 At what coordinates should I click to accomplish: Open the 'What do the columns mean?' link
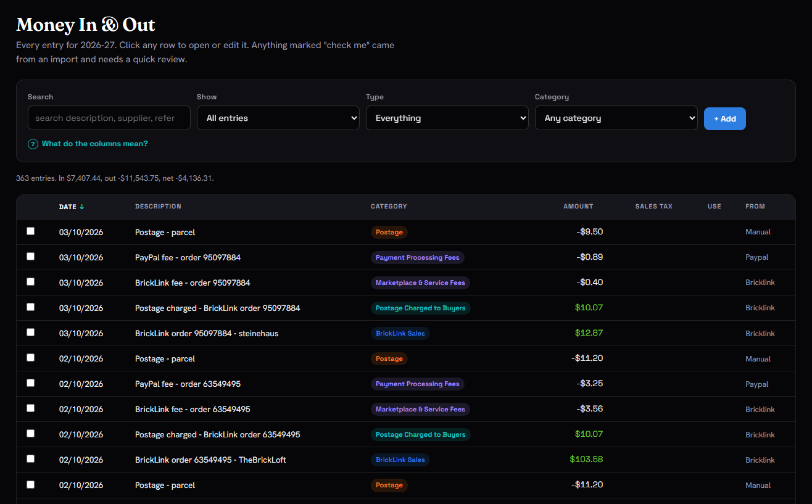point(88,144)
